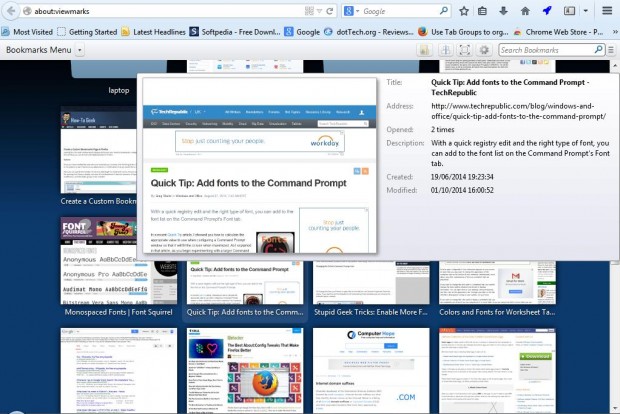620x414 pixels.
Task: Reload the page with the refresh button
Action: (330, 11)
